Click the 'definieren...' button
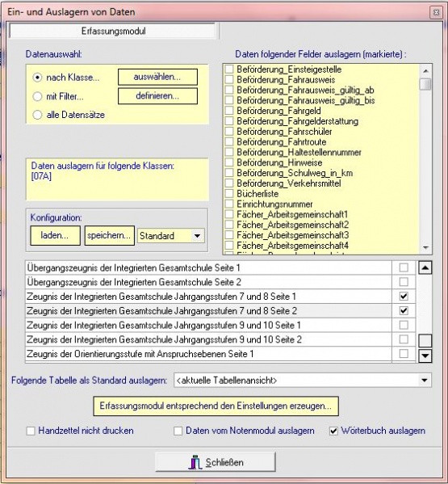The height and width of the screenshot is (484, 448). tap(157, 96)
